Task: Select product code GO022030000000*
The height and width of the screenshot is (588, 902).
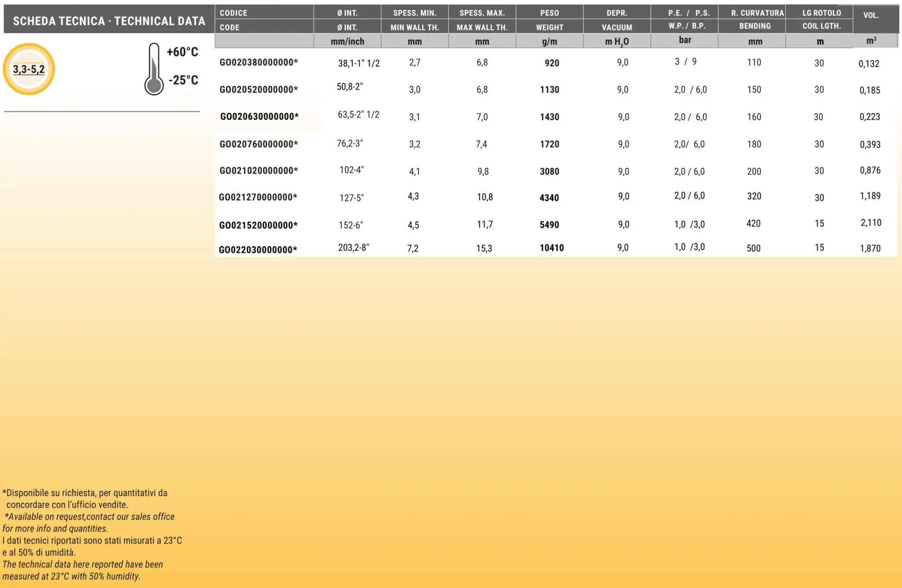Action: 258,250
